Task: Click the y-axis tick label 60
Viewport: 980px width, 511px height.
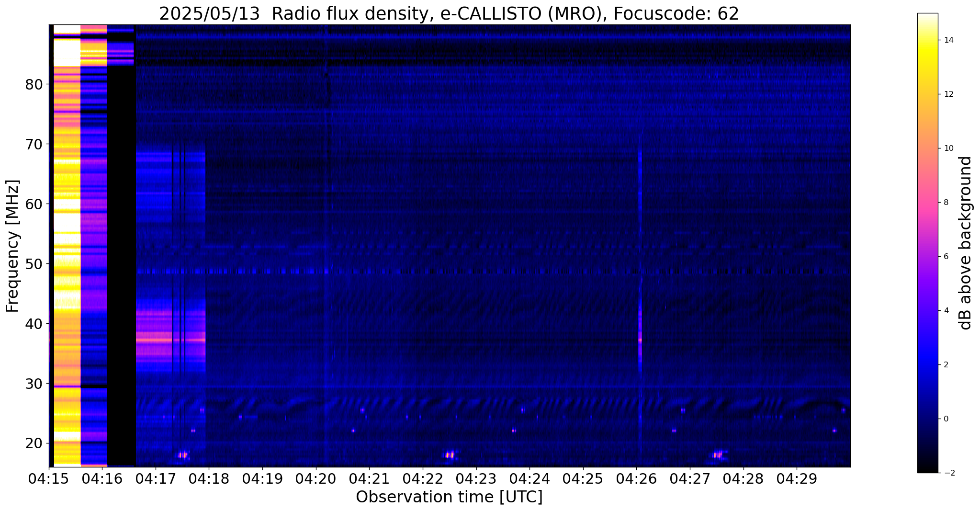Action: point(34,204)
